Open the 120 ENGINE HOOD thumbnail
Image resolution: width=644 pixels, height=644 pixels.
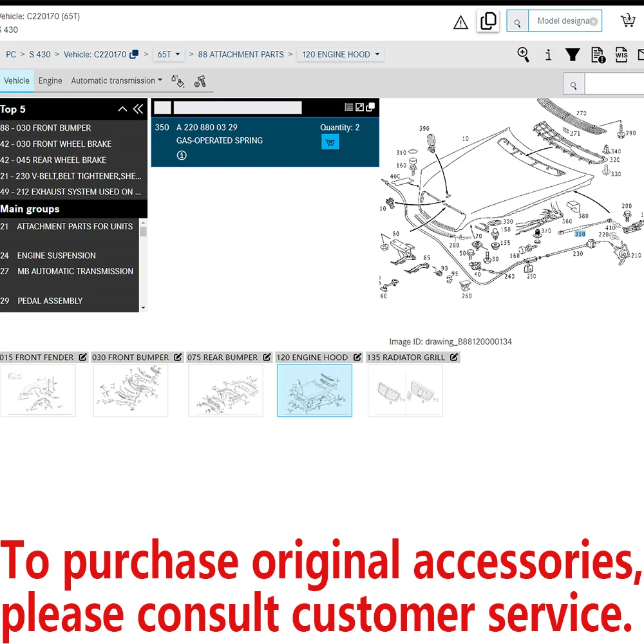[315, 391]
